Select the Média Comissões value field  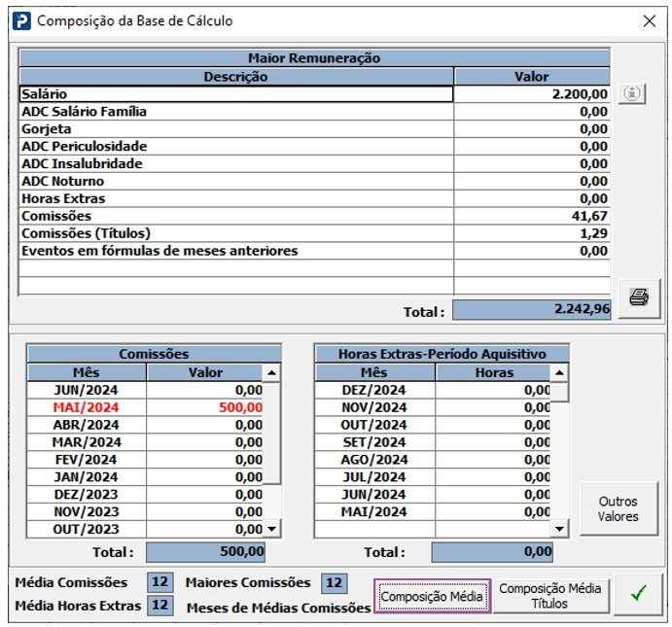(x=160, y=582)
